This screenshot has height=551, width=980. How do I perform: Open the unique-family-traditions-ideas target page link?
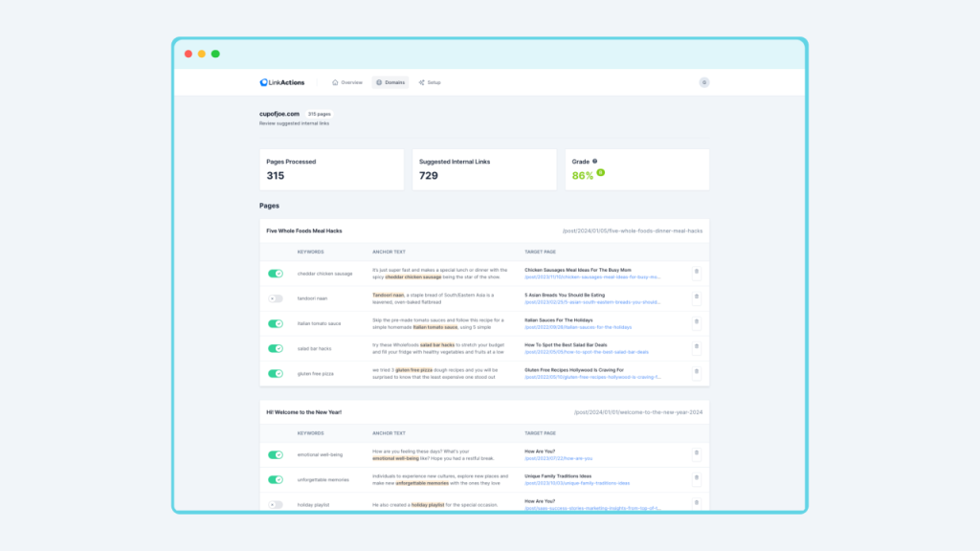coord(576,483)
